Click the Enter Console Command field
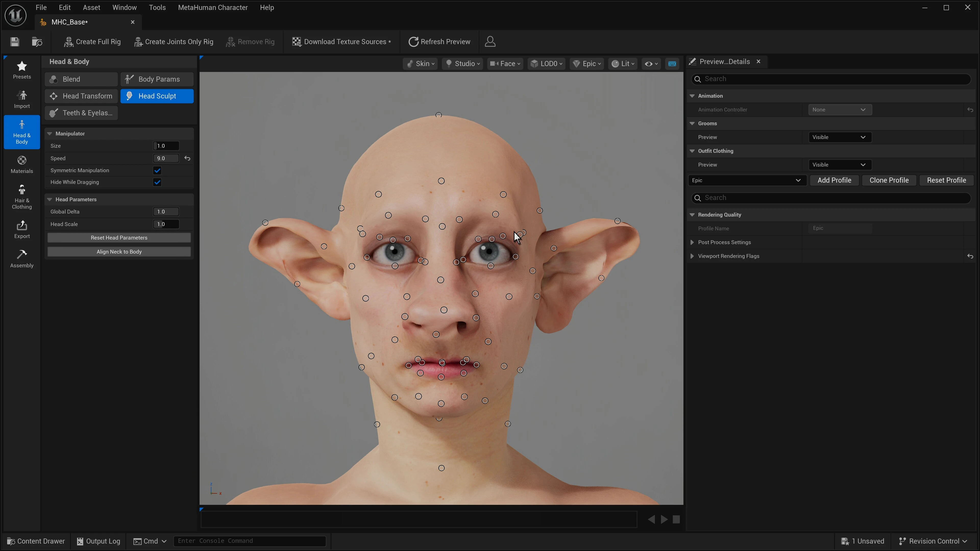 click(250, 541)
